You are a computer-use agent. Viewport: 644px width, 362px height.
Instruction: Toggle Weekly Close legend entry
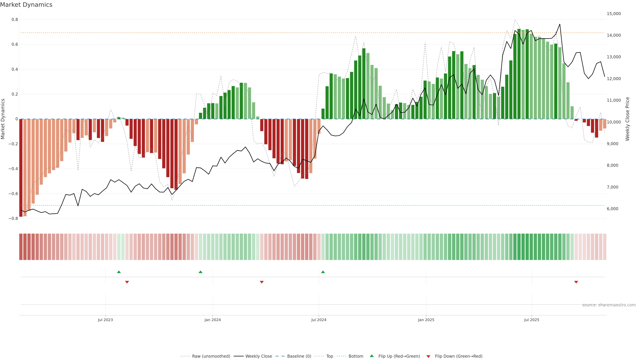click(258, 356)
